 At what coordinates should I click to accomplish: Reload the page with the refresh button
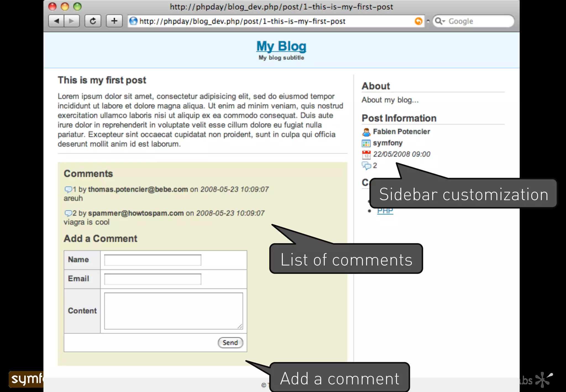tap(93, 21)
